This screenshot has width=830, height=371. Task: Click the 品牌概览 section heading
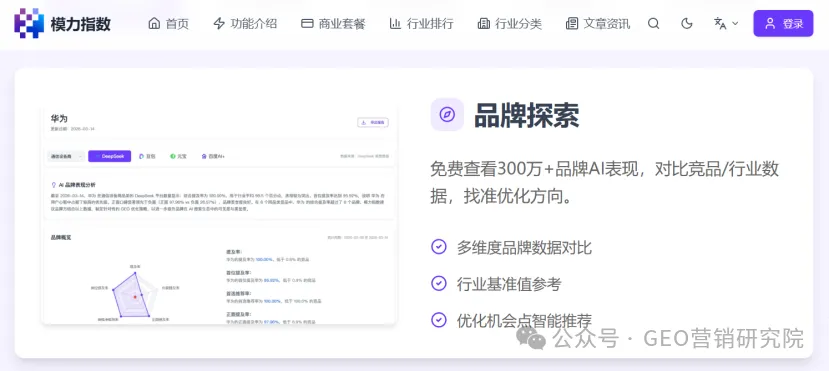tap(61, 238)
